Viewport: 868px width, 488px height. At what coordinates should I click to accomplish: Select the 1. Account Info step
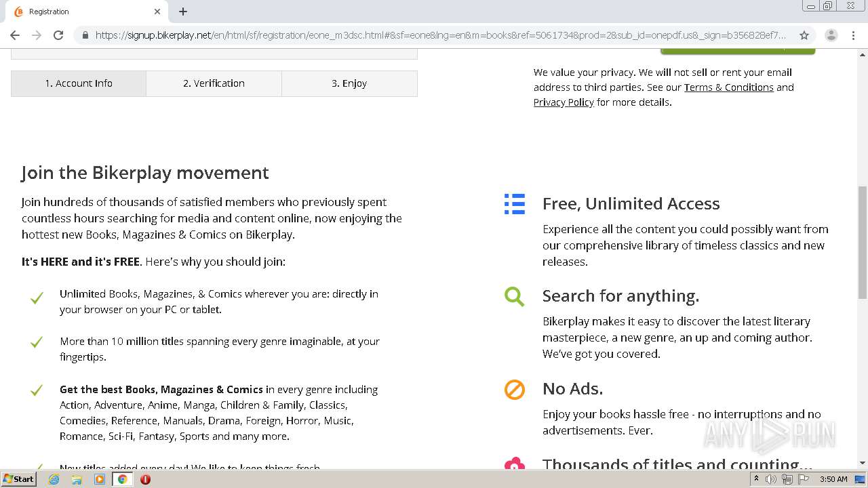point(79,83)
